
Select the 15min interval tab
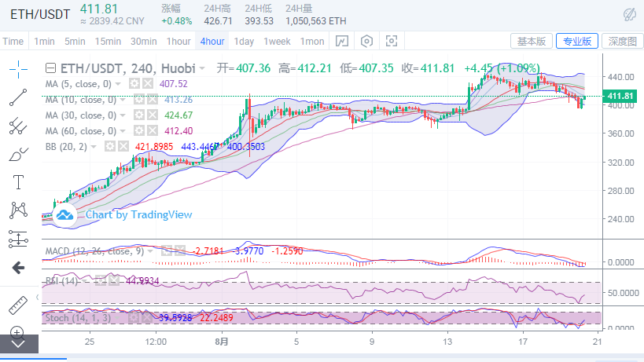point(106,41)
